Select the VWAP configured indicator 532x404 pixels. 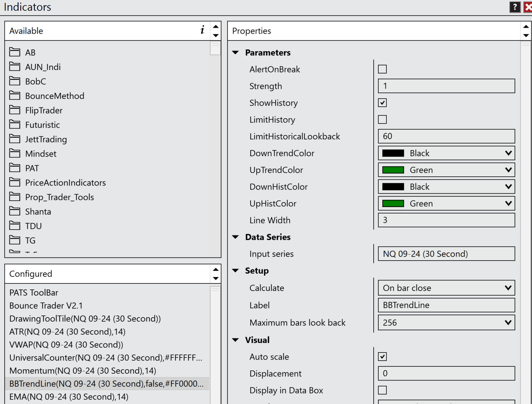coord(107,345)
